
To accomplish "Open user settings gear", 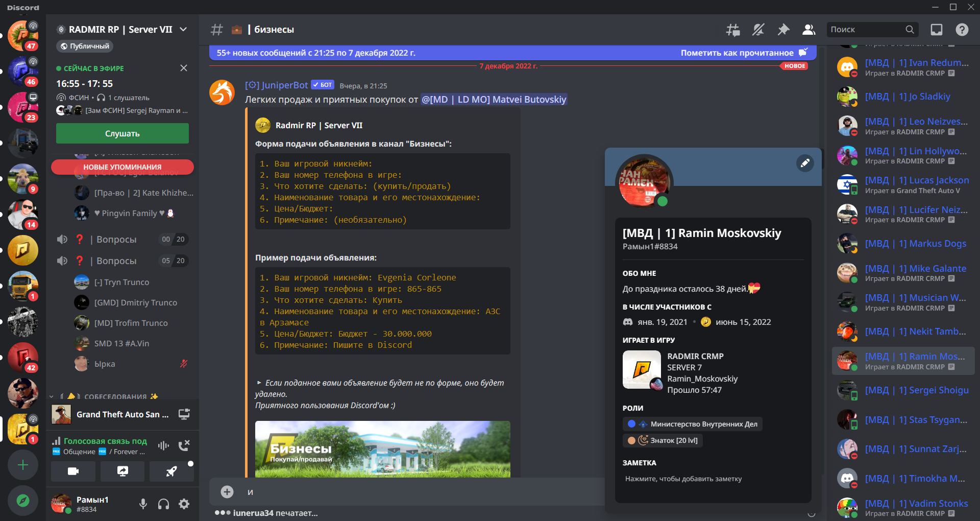I will pyautogui.click(x=183, y=504).
